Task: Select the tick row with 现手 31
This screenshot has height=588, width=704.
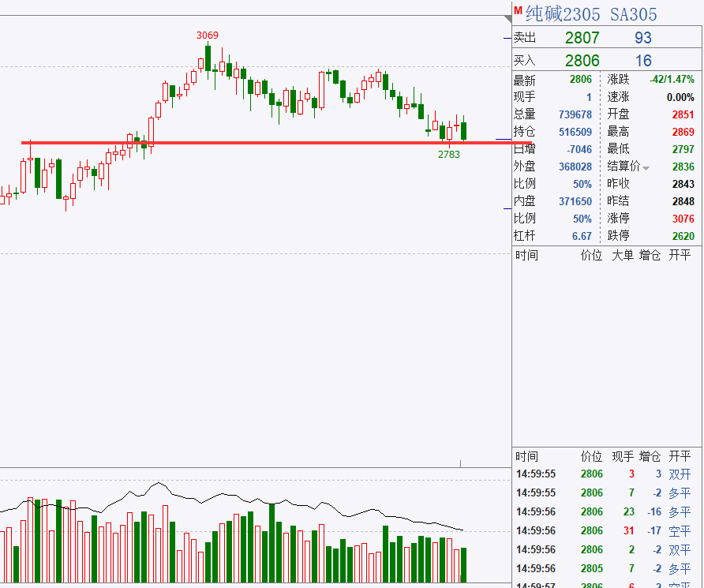Action: [x=604, y=530]
